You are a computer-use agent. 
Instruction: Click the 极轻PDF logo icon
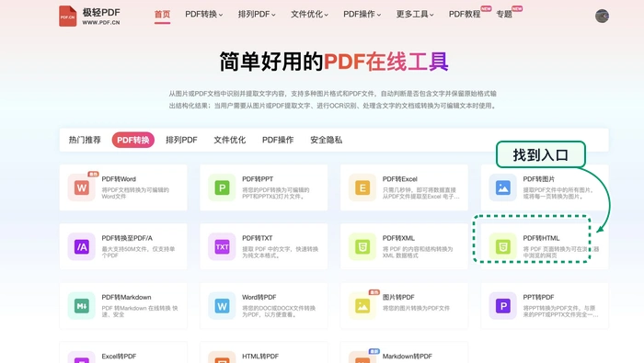68,16
